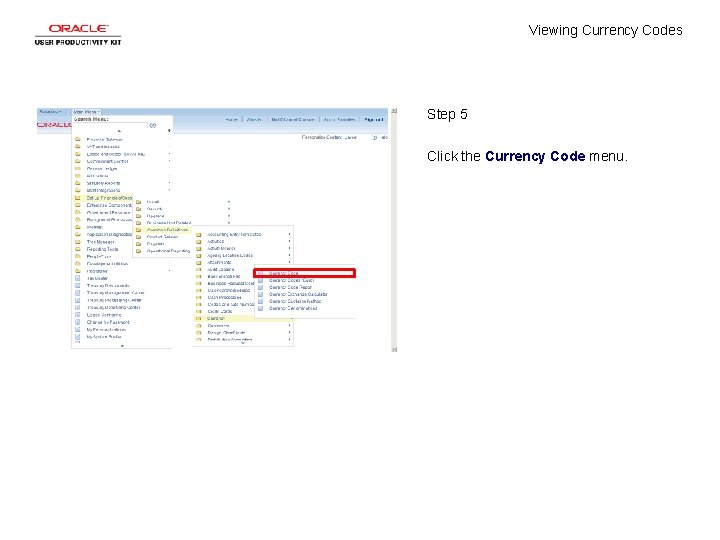720x540 pixels.
Task: Expand the Upgrade submenu arrow
Action: click(x=229, y=216)
